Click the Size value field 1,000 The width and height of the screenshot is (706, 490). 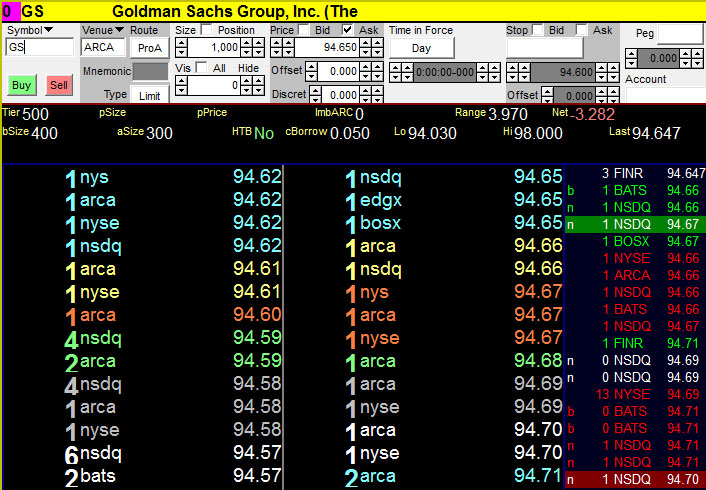[214, 47]
